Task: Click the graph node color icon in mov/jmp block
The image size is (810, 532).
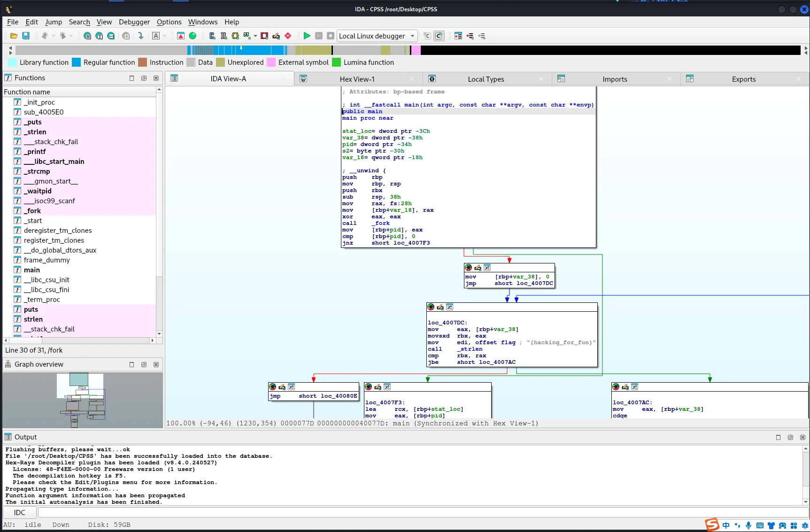Action: tap(468, 268)
